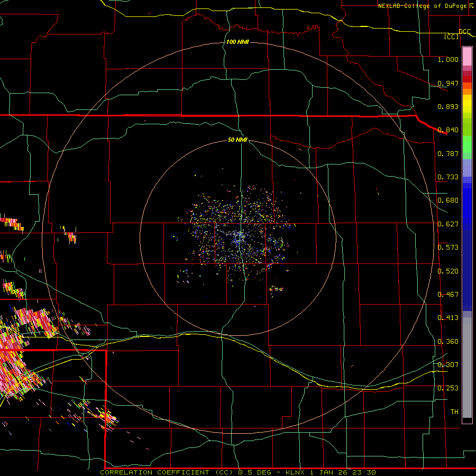
Task: Click the gray swatch on the color bar
Action: [467, 368]
